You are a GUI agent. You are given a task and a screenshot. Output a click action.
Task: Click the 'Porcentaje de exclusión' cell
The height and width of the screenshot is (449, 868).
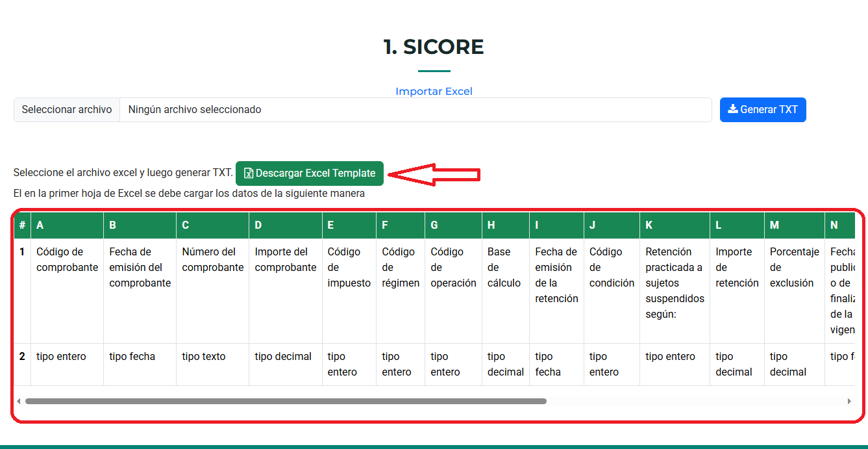pos(795,291)
